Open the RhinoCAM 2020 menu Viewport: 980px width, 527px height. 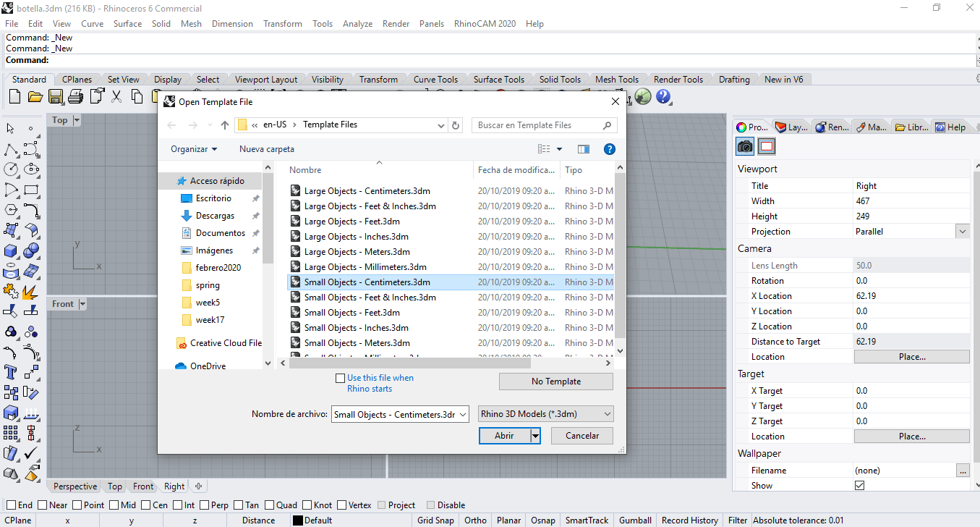tap(485, 24)
